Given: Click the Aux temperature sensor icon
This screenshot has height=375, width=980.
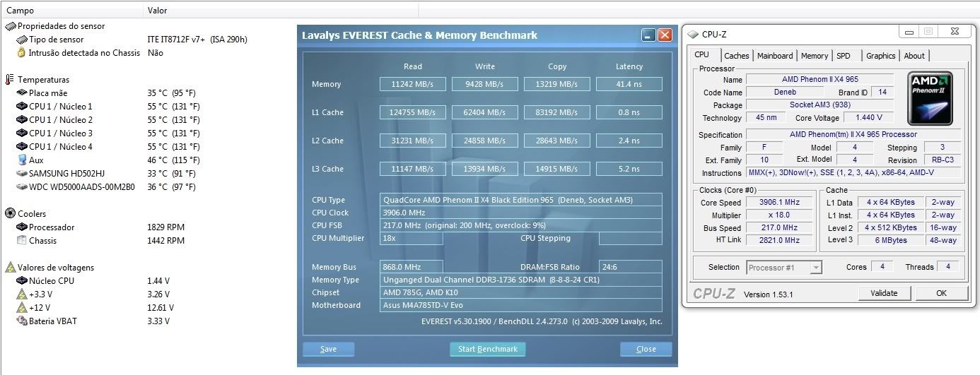Looking at the screenshot, I should (22, 160).
